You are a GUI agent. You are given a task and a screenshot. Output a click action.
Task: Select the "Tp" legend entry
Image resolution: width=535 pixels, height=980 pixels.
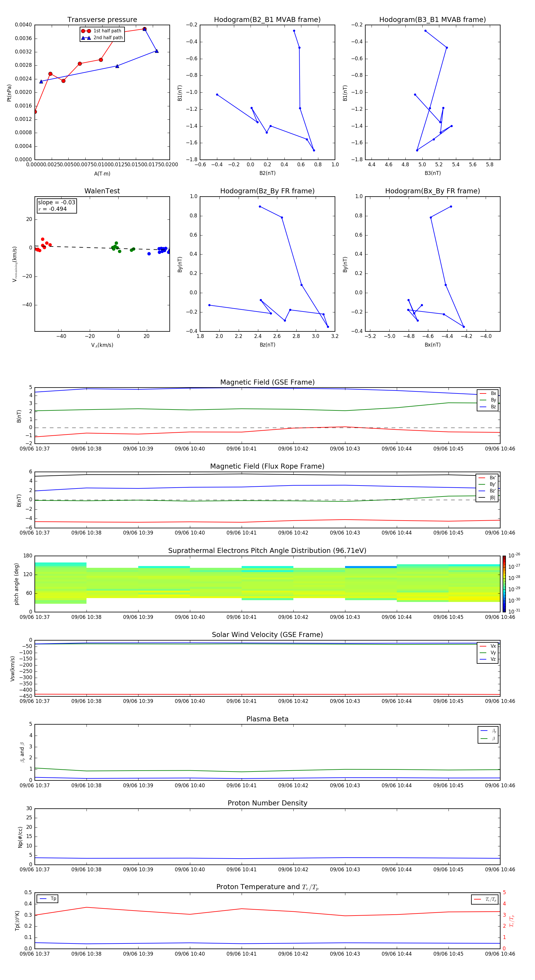48,899
